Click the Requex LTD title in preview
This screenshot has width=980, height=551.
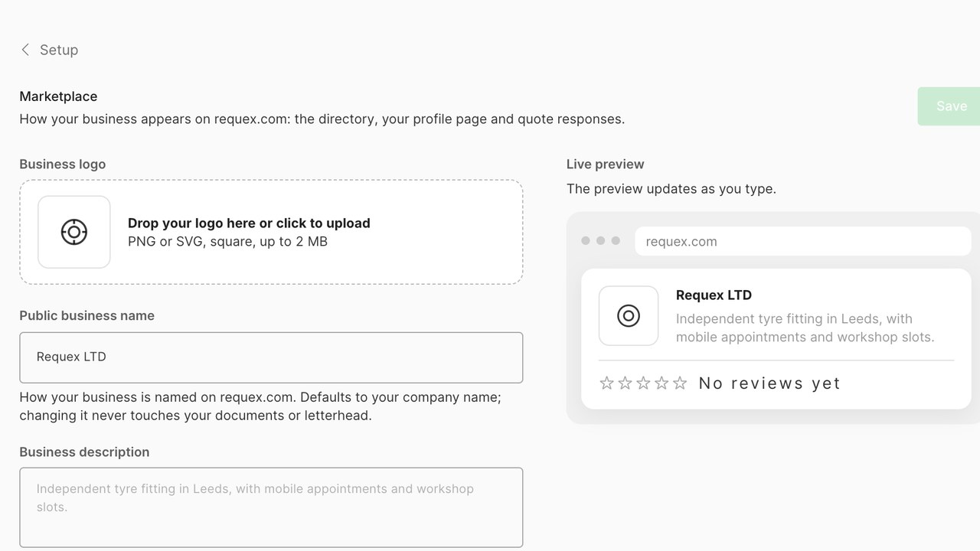[714, 295]
